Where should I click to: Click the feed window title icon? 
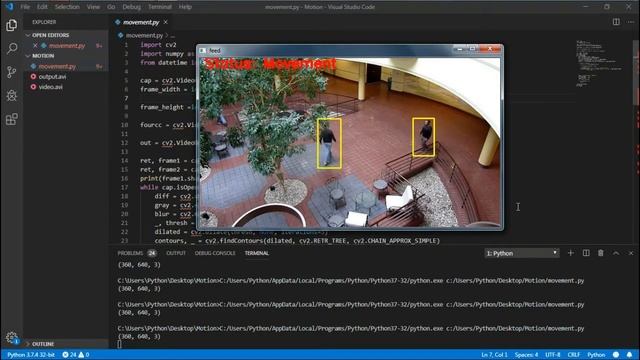(x=202, y=51)
